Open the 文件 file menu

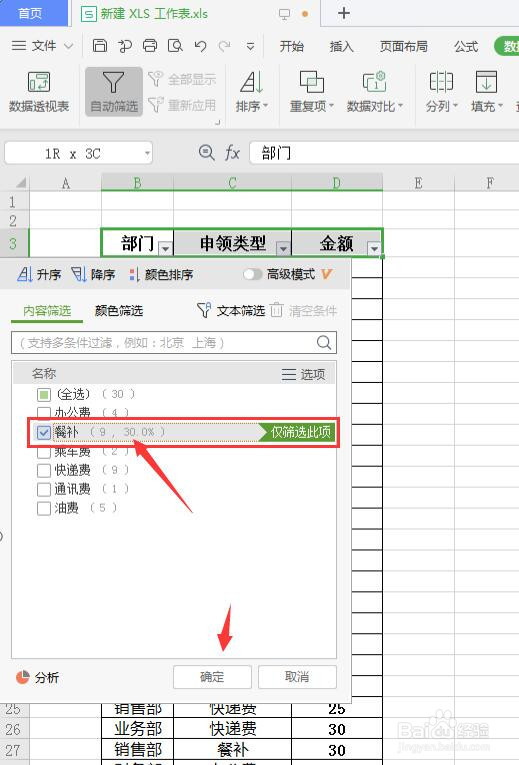pyautogui.click(x=42, y=46)
